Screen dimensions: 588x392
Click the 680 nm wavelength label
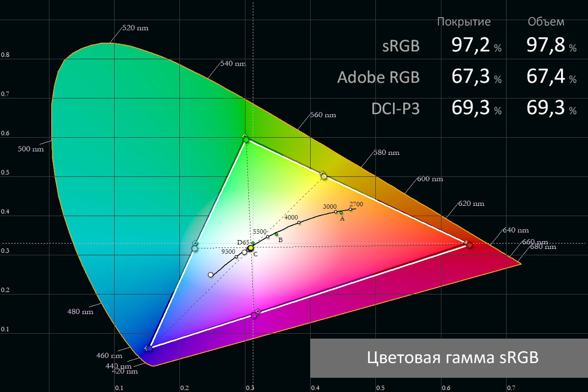542,247
